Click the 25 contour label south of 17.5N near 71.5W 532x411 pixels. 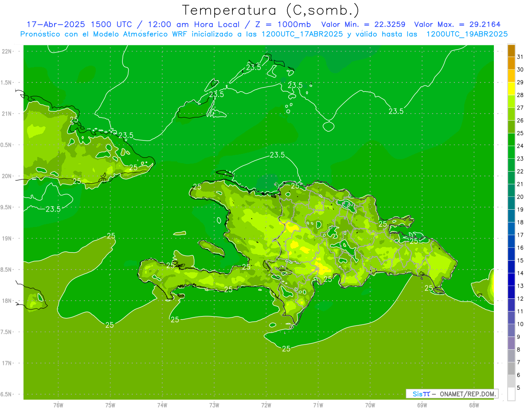(286, 349)
